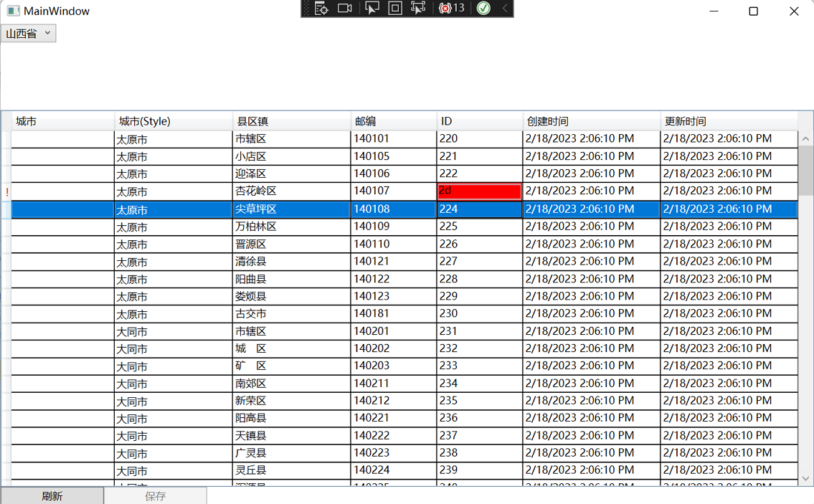Screen dimensions: 814x504
Task: Select the 天镇县 cell
Action: [291, 435]
